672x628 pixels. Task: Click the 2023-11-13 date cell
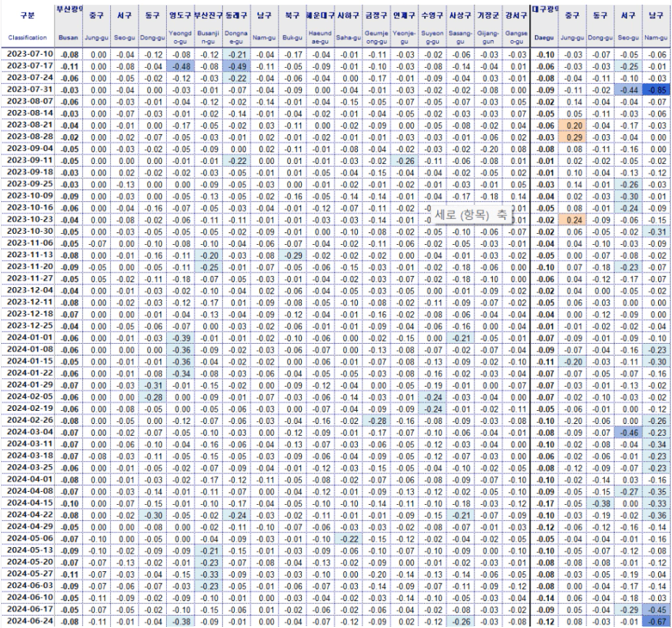click(30, 254)
